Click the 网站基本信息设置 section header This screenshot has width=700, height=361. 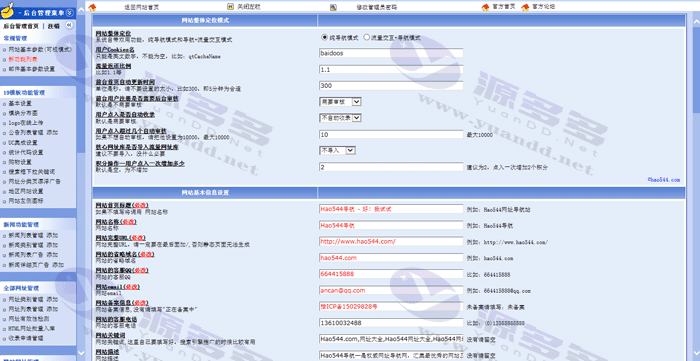coord(205,193)
